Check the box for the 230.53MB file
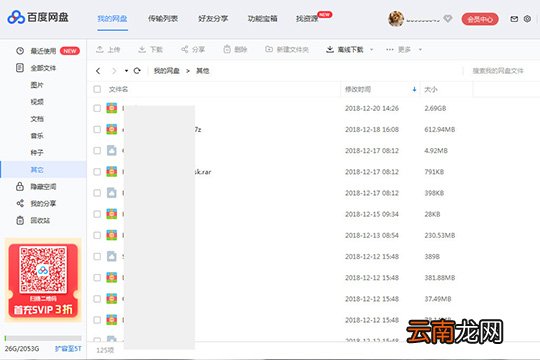 pyautogui.click(x=97, y=235)
